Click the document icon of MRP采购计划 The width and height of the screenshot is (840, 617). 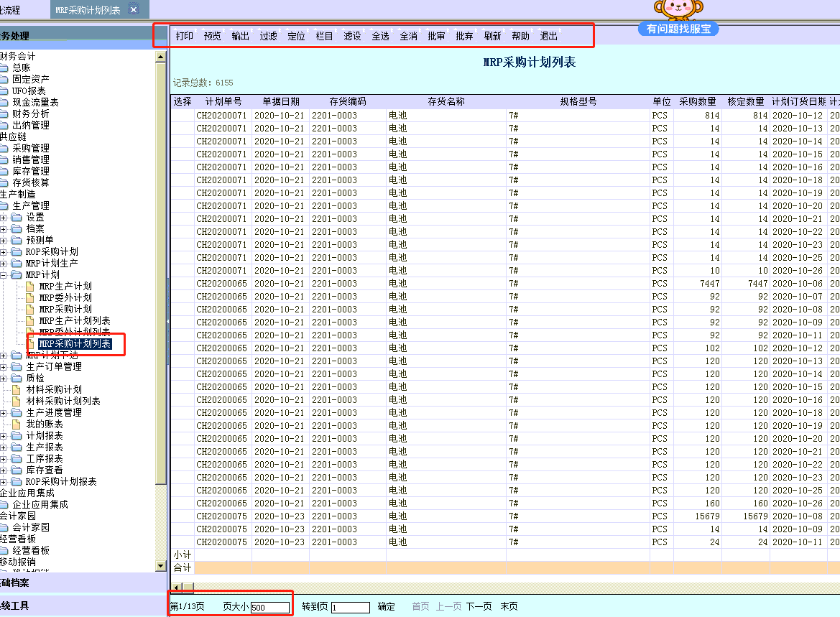[30, 309]
